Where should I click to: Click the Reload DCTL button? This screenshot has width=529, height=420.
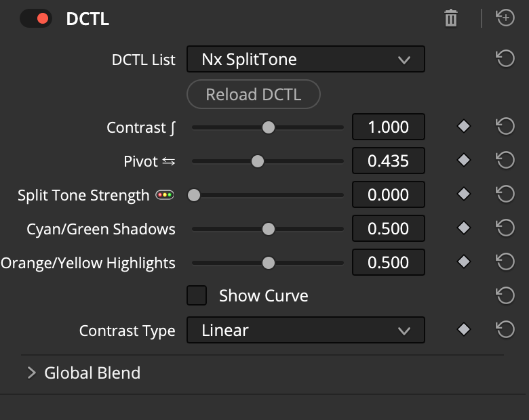(x=253, y=94)
